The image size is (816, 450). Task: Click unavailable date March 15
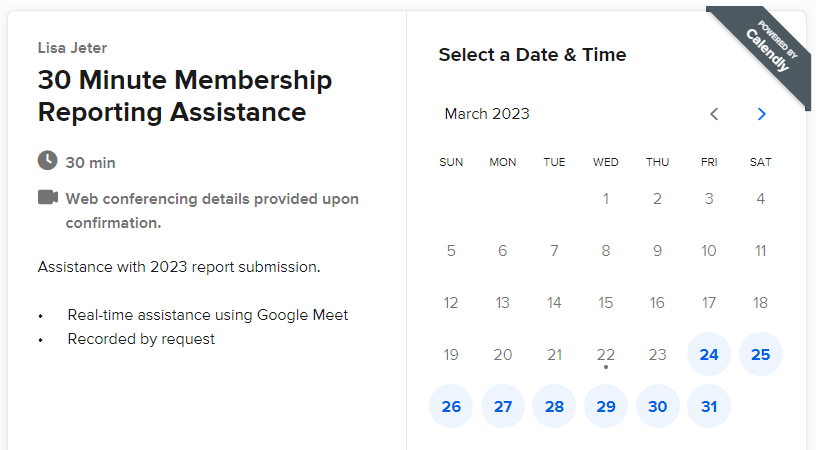click(606, 302)
